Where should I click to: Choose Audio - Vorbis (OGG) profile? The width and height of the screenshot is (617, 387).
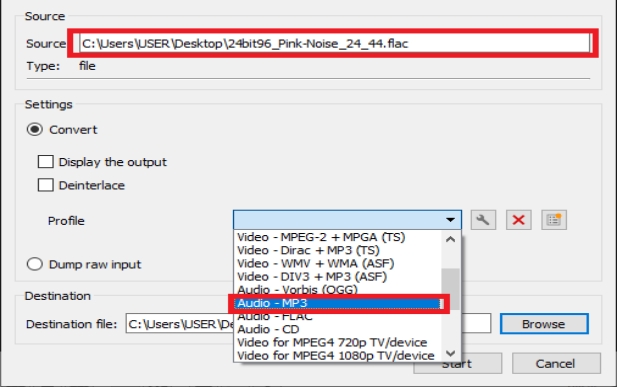coord(338,289)
